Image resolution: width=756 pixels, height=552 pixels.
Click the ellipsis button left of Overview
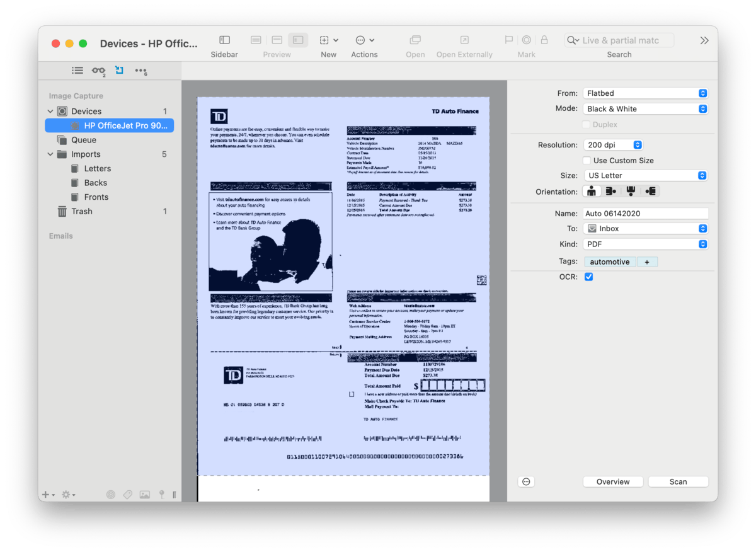(527, 481)
